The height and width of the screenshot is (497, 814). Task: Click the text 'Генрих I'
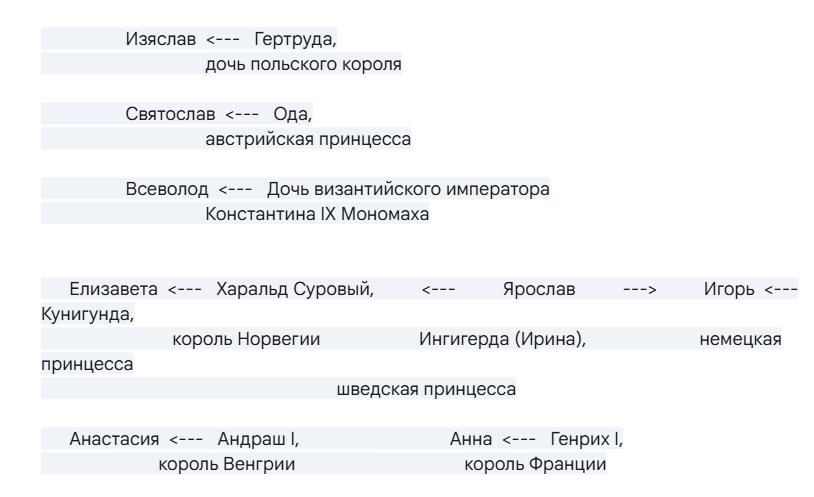point(593,439)
